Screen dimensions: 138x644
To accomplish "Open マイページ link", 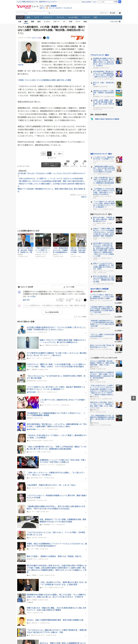I will [x=103, y=13].
